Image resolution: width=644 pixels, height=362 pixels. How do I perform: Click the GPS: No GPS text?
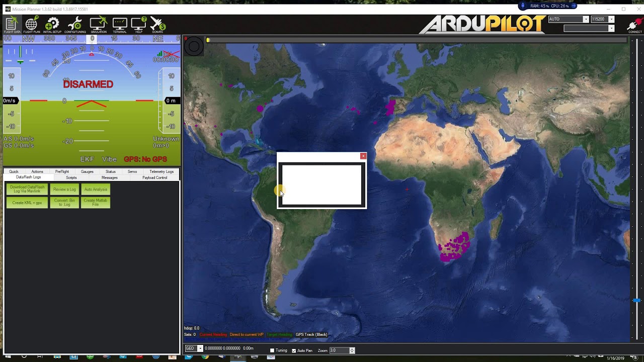click(145, 159)
